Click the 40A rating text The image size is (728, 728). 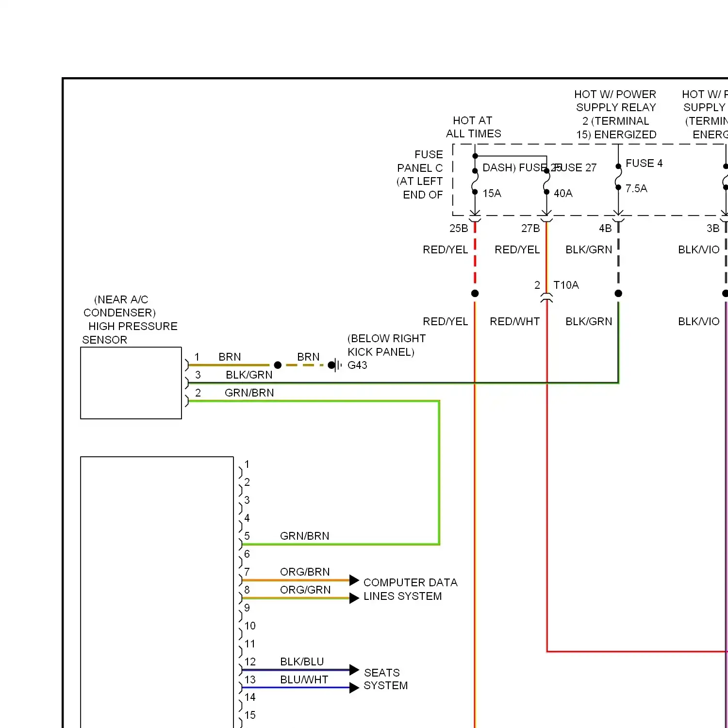tap(563, 193)
